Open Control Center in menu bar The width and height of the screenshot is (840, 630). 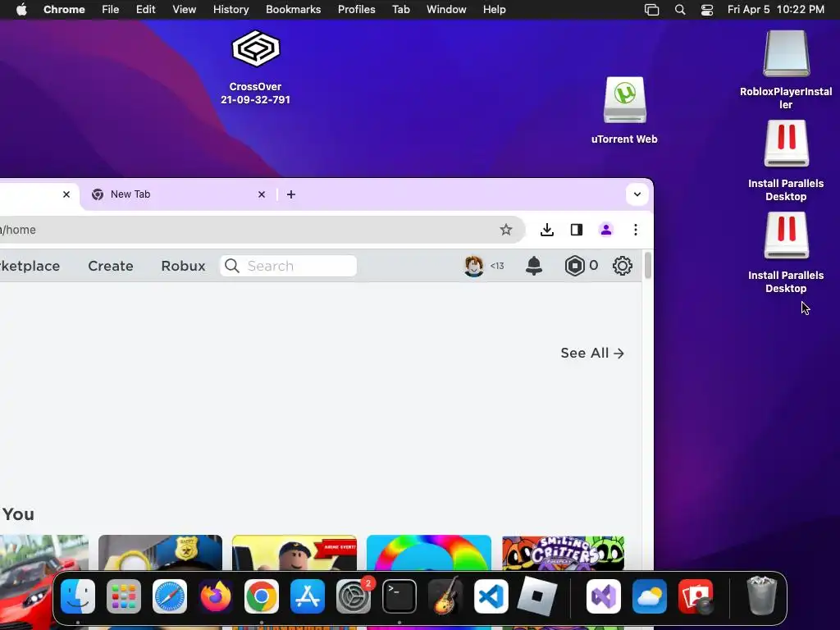click(x=707, y=10)
